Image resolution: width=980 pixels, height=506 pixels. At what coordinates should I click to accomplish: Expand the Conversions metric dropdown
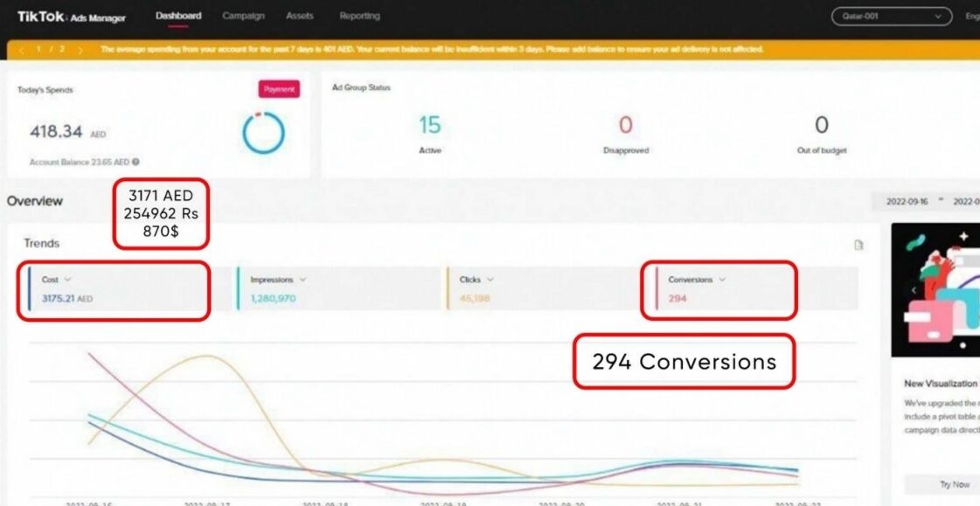click(x=721, y=280)
